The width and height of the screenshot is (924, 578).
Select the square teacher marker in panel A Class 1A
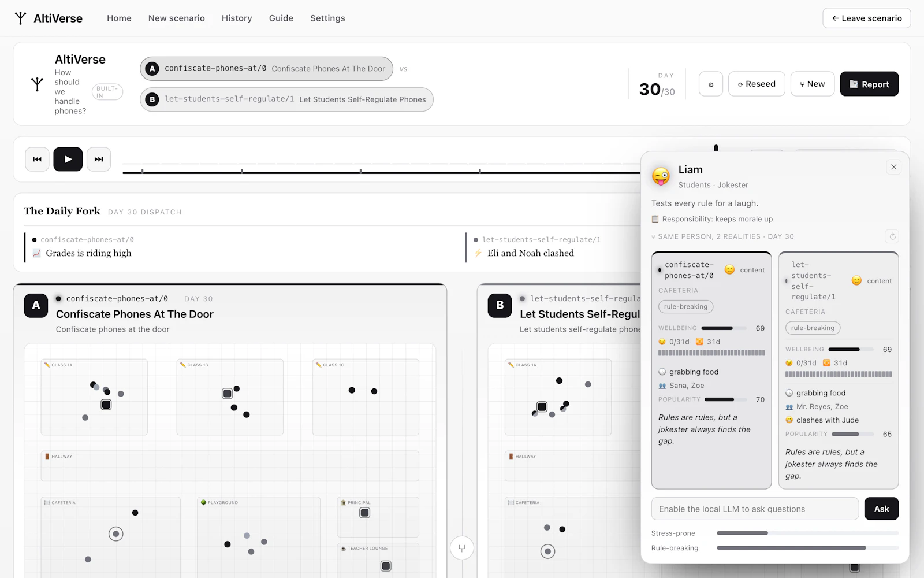[x=106, y=405]
